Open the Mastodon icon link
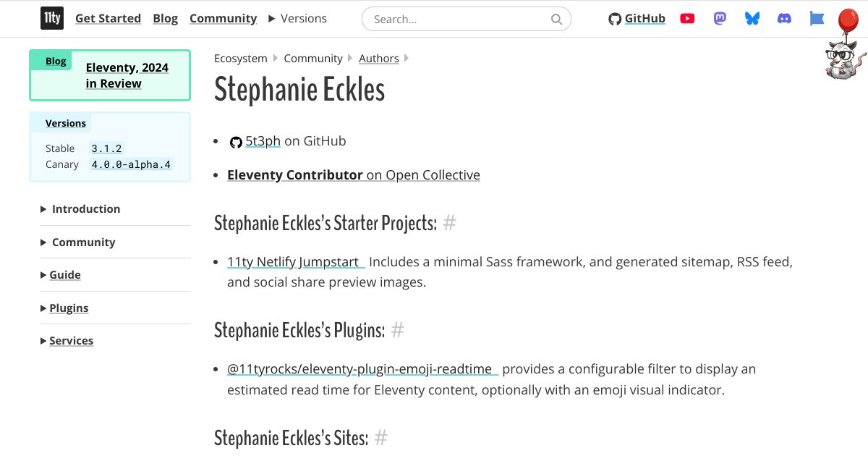 (x=720, y=19)
